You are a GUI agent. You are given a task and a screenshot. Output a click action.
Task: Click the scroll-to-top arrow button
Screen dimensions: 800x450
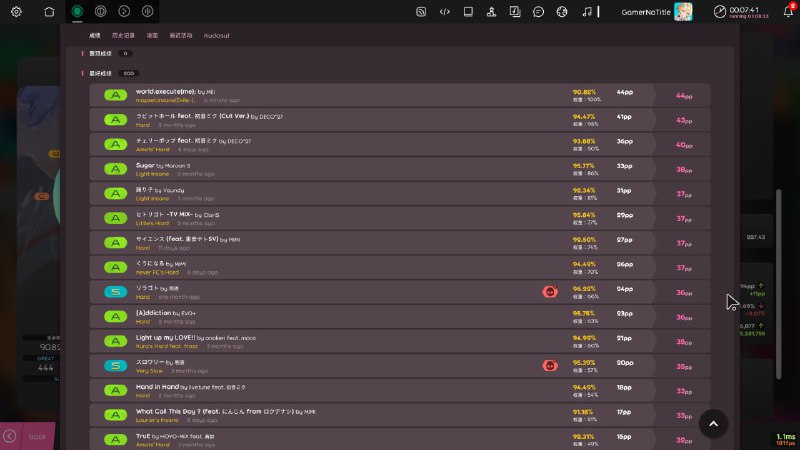(x=713, y=423)
